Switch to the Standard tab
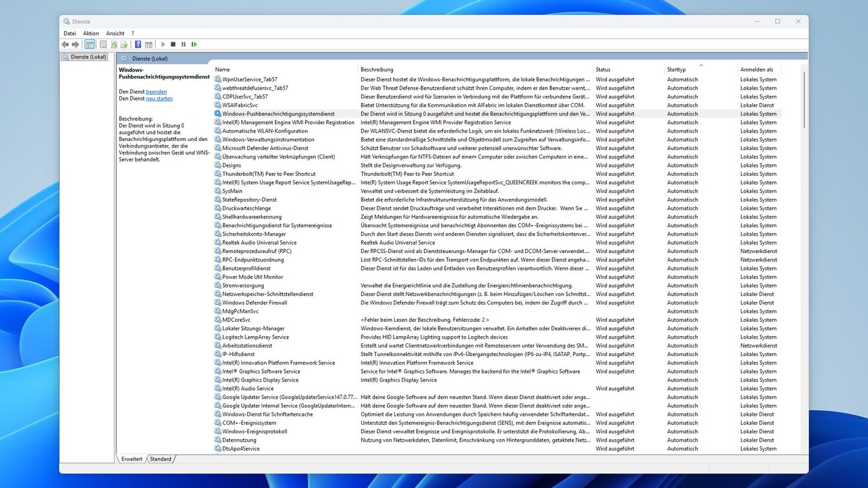Viewport: 868px width, 488px height. coord(160,459)
